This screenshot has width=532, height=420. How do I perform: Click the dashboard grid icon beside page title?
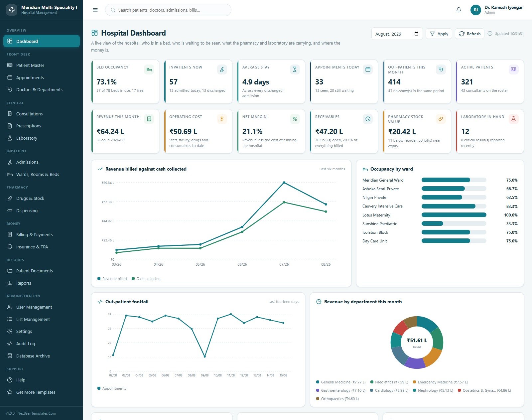pyautogui.click(x=94, y=33)
